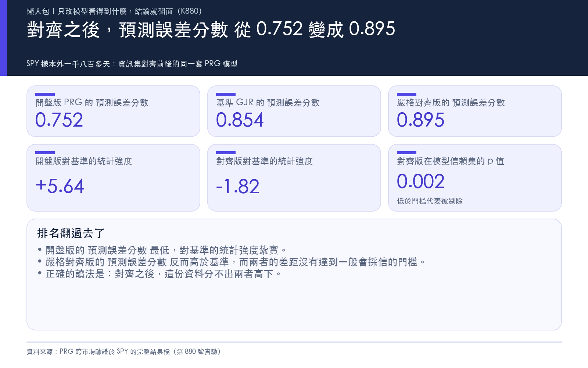Screen dimensions: 588x368
Task: Select the label 對齊版在模型信賴集的 p 值
Action: (451, 161)
